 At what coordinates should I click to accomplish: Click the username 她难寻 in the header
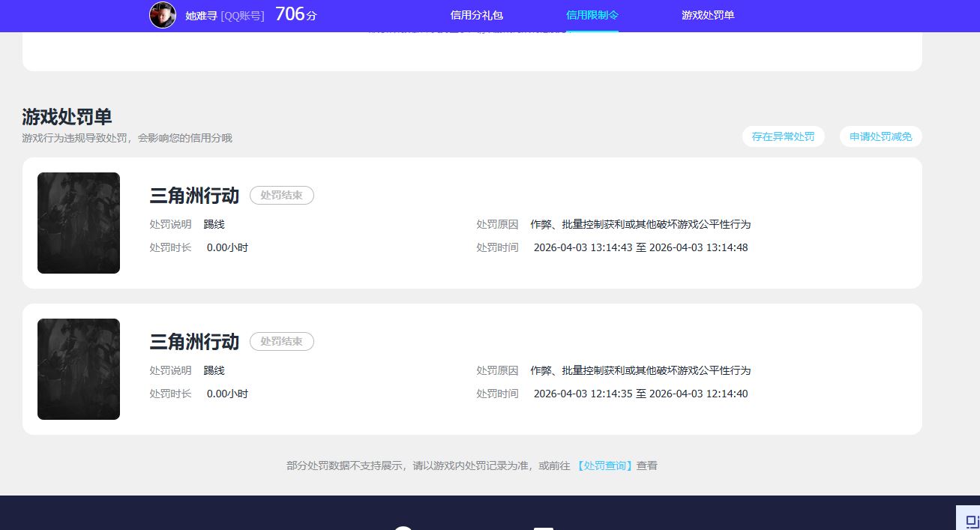tap(201, 16)
